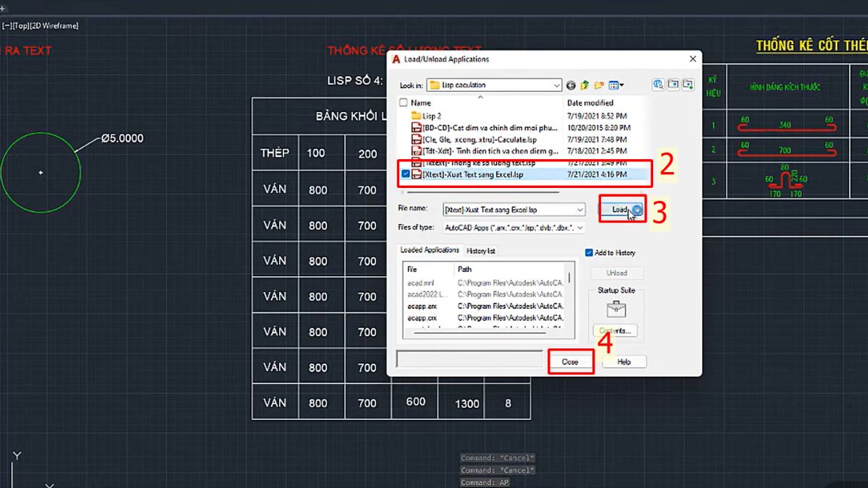Create a new folder in dialog
Screen dimensions: 868x488
click(599, 85)
